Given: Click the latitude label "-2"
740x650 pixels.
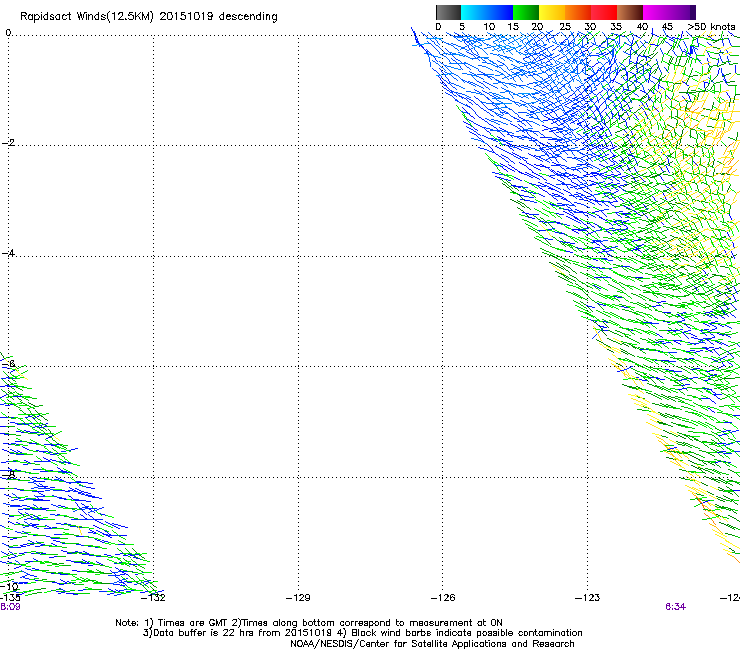Looking at the screenshot, I should (8, 143).
